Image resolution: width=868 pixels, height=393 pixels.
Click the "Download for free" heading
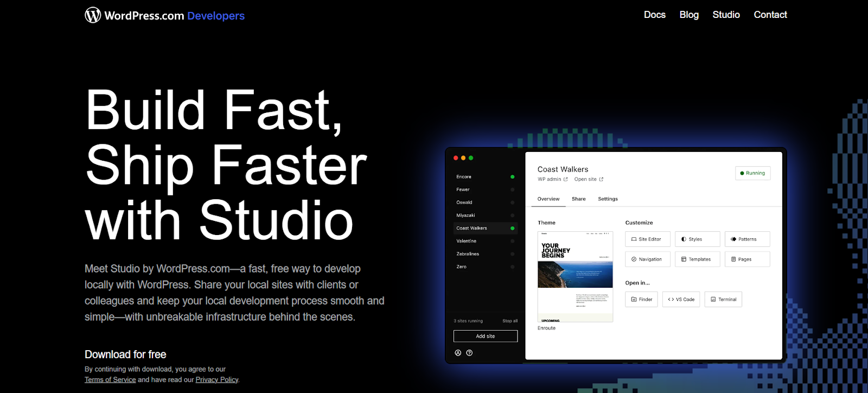pyautogui.click(x=125, y=354)
